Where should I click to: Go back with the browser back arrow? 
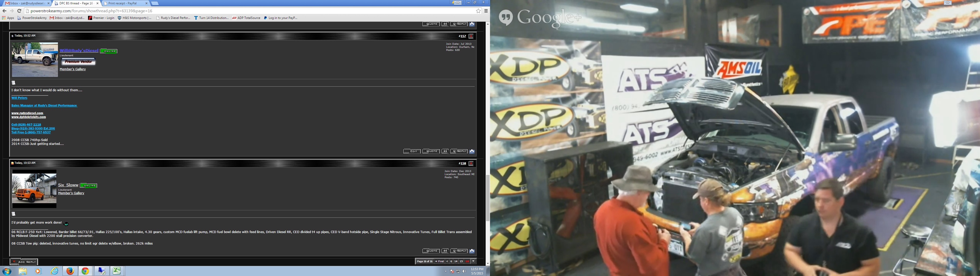4,11
